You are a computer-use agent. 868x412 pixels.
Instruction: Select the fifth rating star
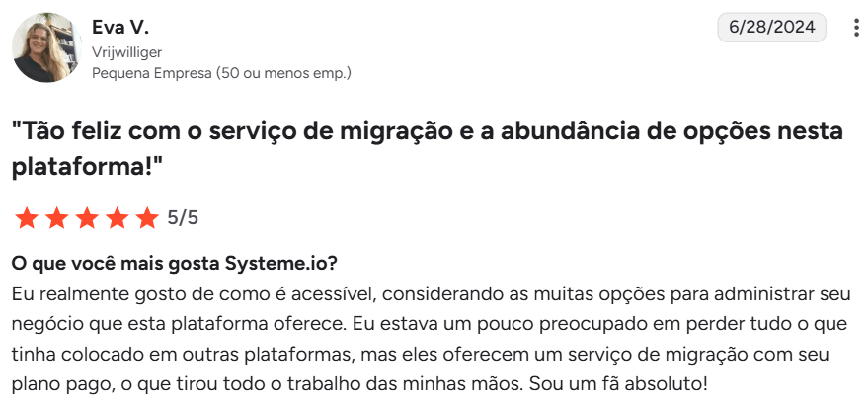click(x=147, y=218)
